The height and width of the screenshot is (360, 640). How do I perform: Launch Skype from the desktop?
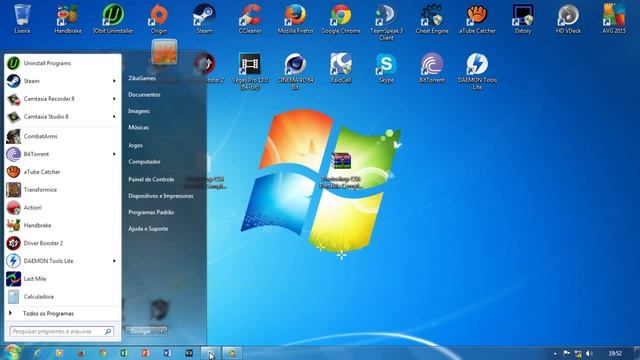pyautogui.click(x=386, y=67)
